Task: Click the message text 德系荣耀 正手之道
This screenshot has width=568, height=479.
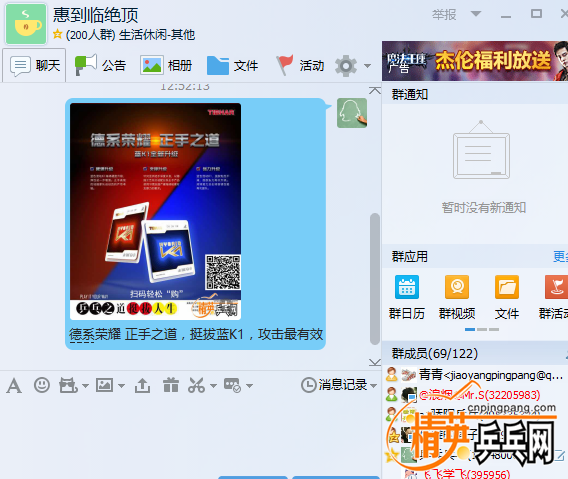Action: click(x=123, y=334)
